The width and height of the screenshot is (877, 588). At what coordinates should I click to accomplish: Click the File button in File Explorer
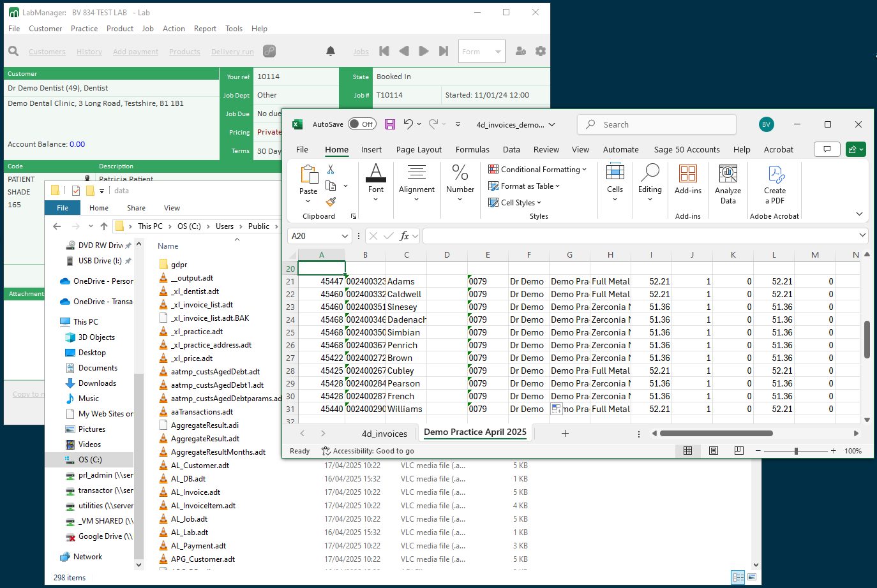pyautogui.click(x=63, y=208)
